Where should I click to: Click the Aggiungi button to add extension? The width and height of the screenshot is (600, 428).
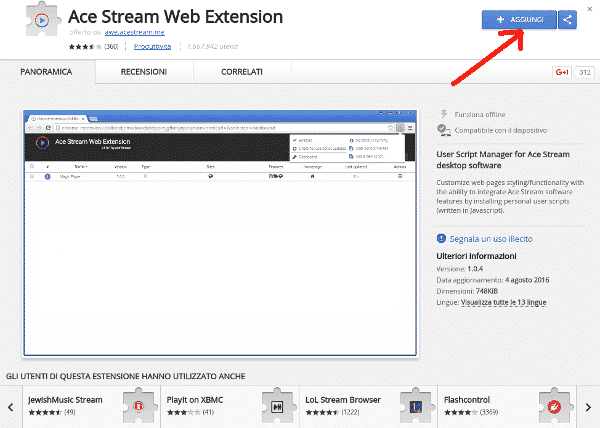click(x=519, y=20)
